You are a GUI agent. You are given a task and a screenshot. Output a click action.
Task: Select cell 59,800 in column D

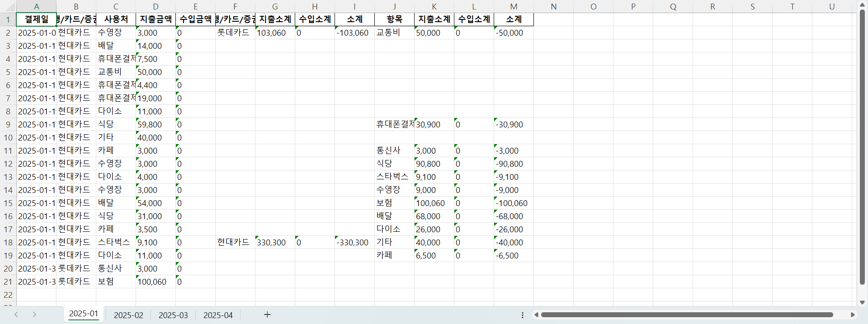point(156,124)
